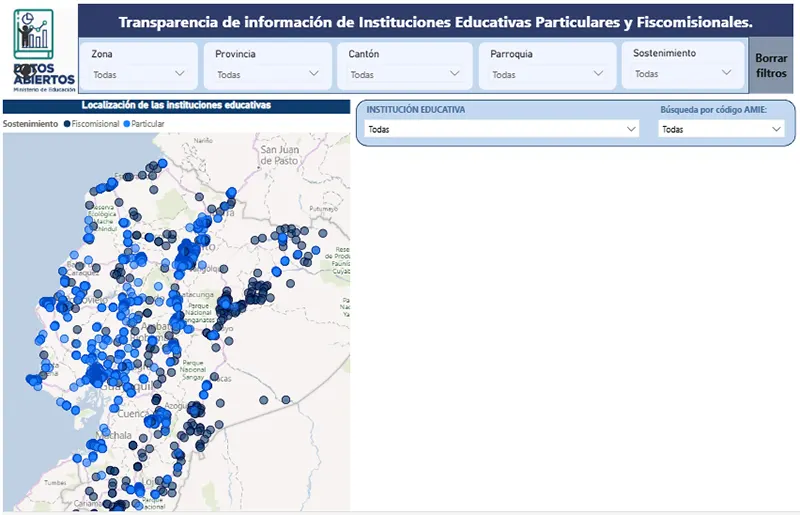
Task: Expand the Zona filter chevron
Action: click(180, 73)
